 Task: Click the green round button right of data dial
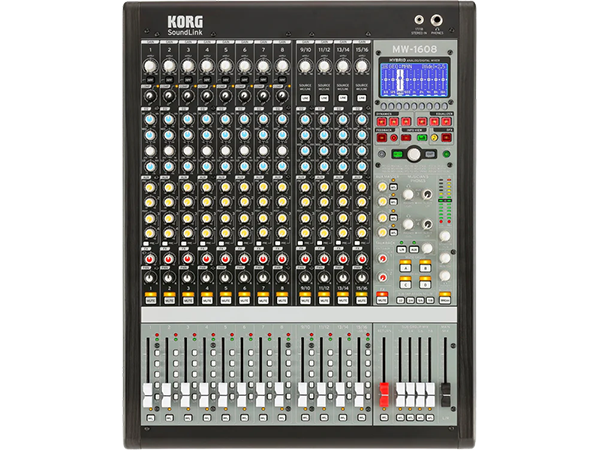446,154
